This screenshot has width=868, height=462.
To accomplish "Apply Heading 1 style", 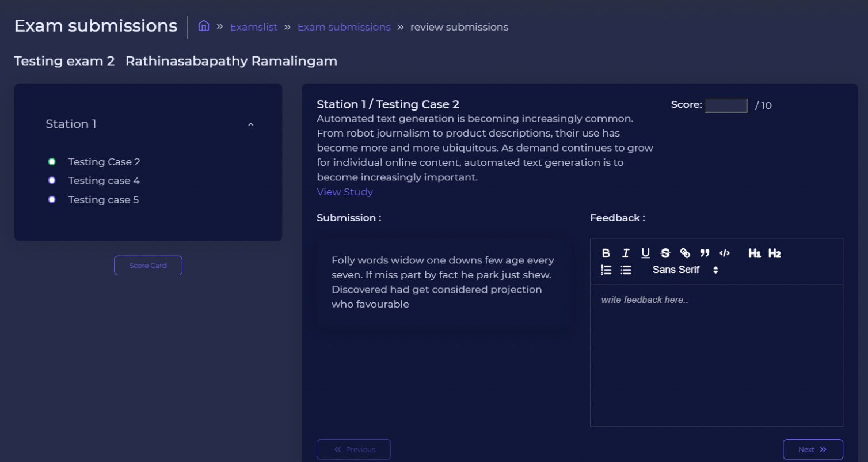I will tap(755, 252).
